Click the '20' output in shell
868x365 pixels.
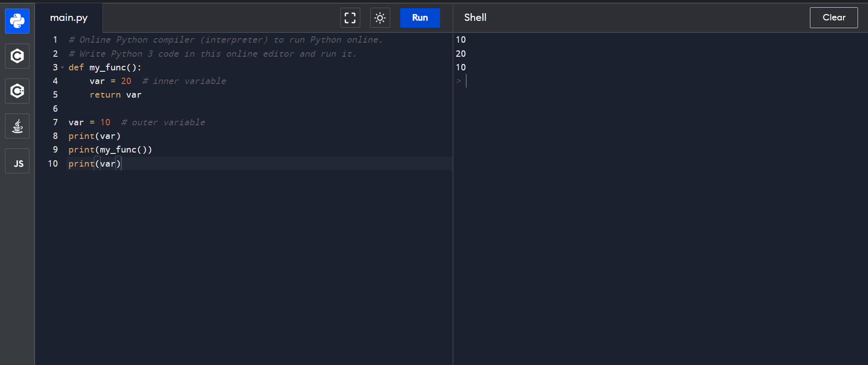coord(461,54)
